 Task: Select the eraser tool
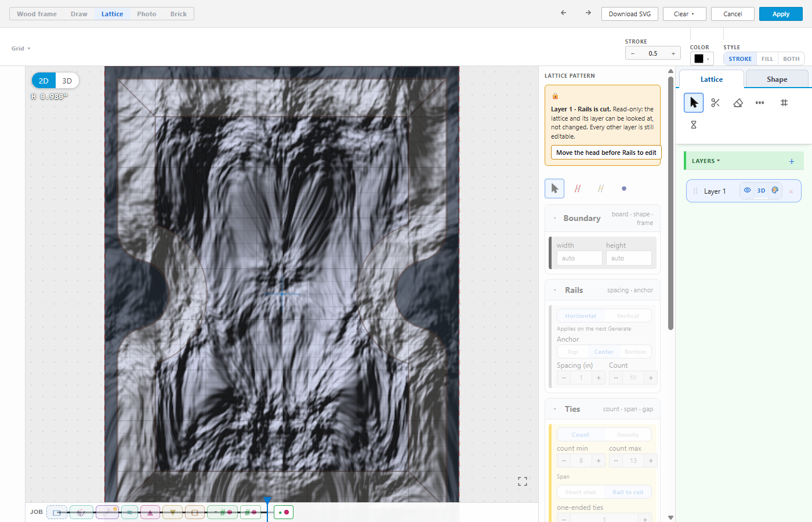click(738, 103)
